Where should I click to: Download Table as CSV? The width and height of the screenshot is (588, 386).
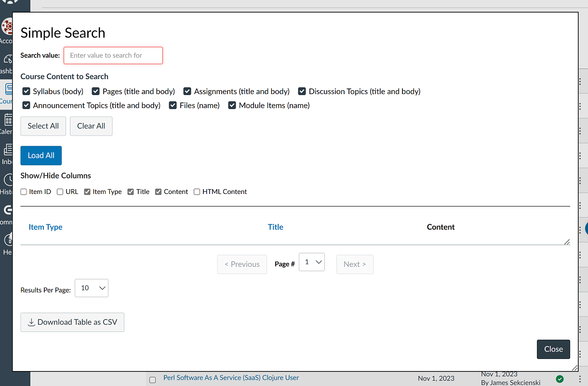[x=72, y=322]
